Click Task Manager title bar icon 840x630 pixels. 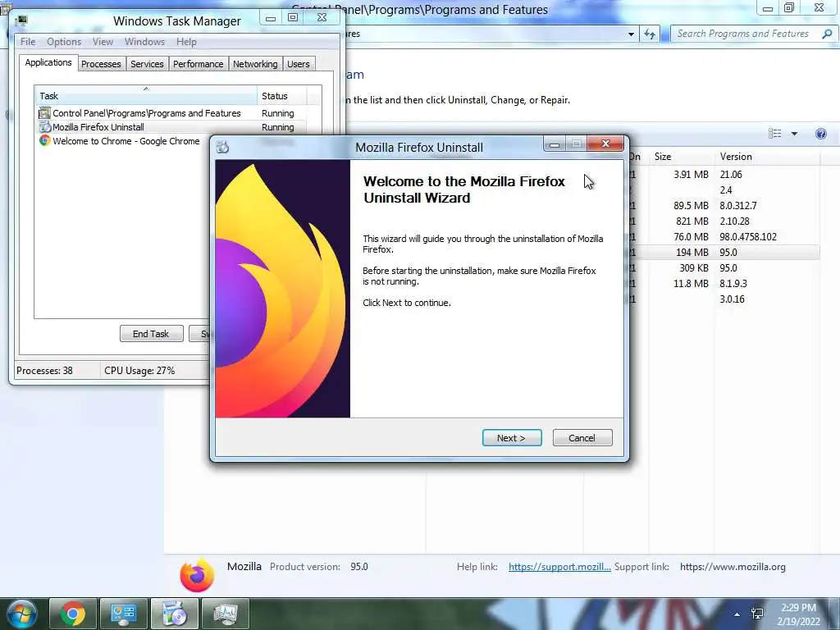pyautogui.click(x=21, y=21)
